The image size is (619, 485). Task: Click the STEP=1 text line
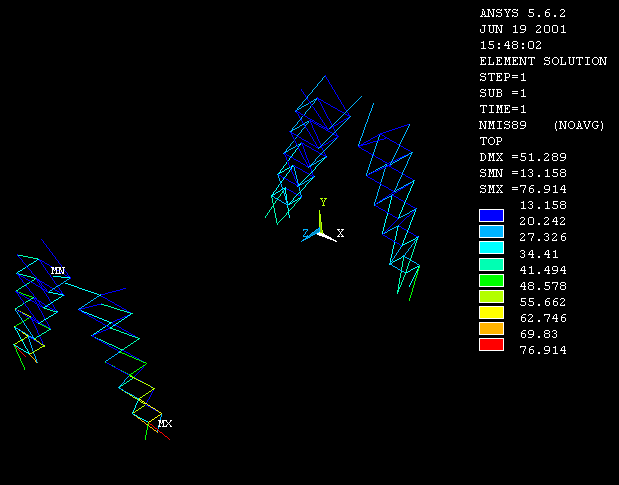coord(503,77)
